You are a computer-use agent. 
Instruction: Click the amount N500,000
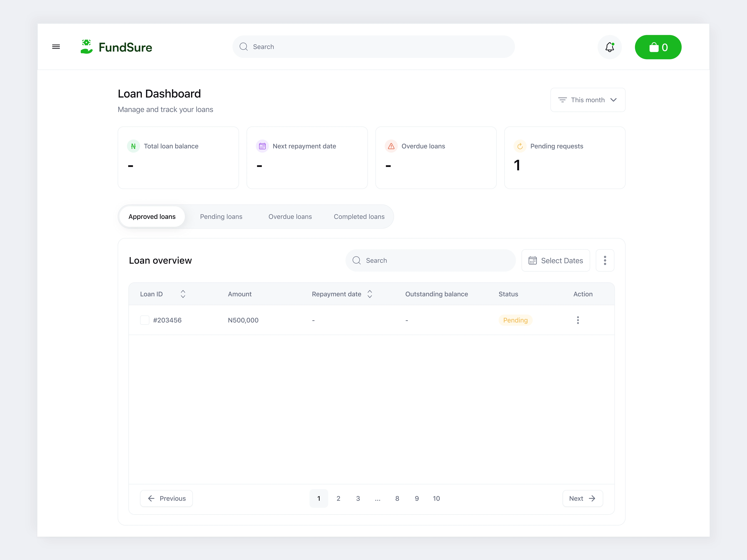click(243, 320)
